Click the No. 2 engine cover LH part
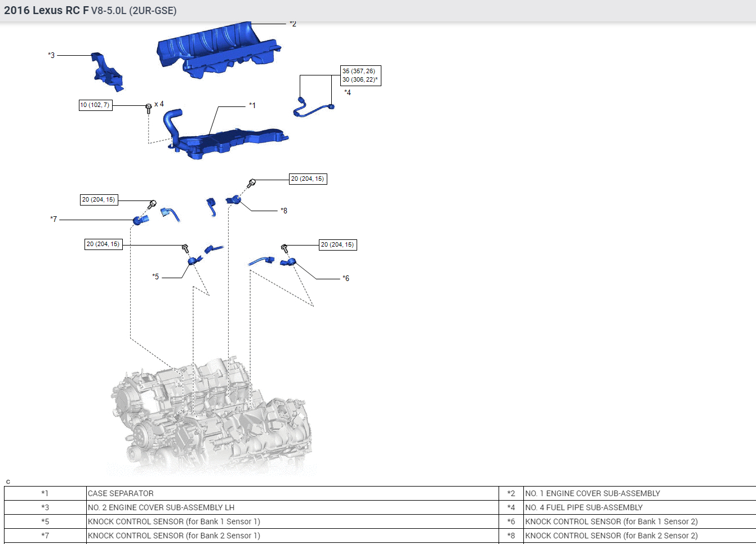 pos(108,73)
